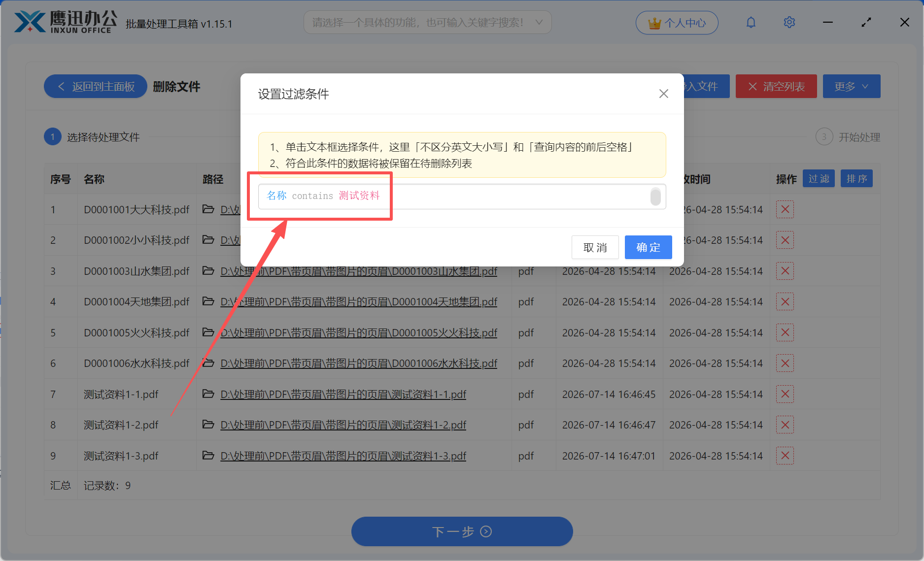Open folder icon for D0001004天地集团.pdf
Viewport: 924px width, 561px height.
click(208, 301)
